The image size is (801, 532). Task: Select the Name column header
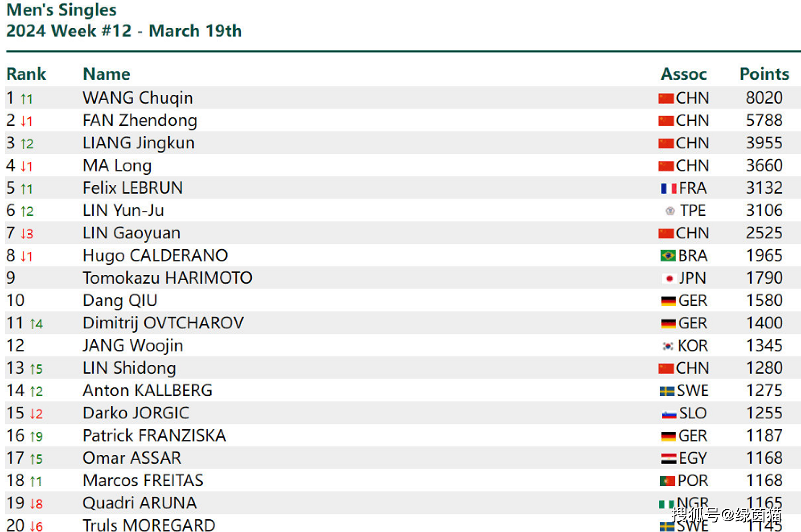pyautogui.click(x=107, y=74)
